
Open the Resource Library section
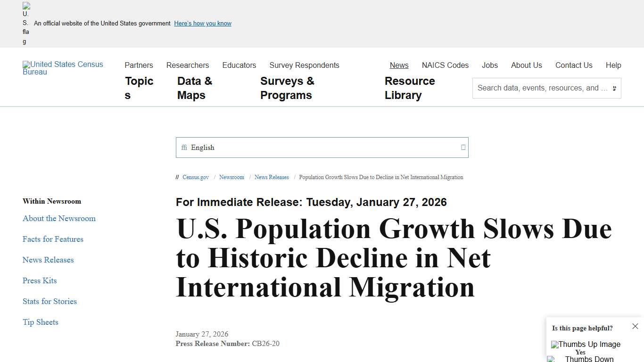pos(410,88)
